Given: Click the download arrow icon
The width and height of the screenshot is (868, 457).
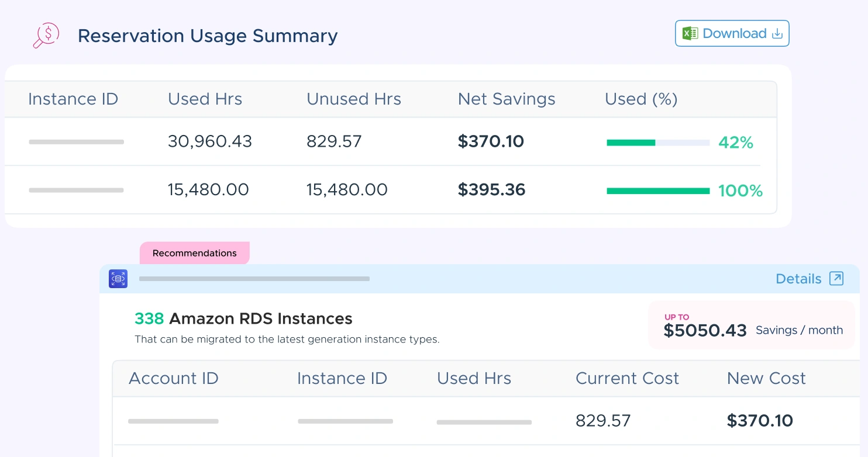Looking at the screenshot, I should [x=777, y=34].
